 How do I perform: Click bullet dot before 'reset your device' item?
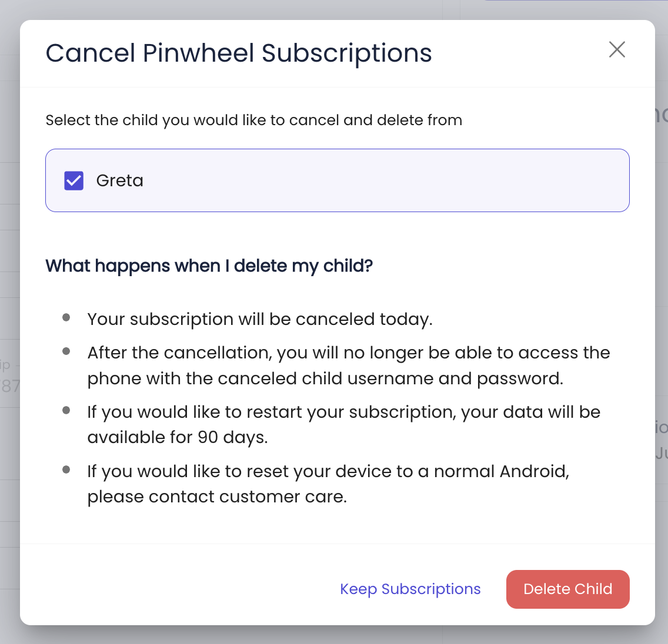(x=66, y=470)
